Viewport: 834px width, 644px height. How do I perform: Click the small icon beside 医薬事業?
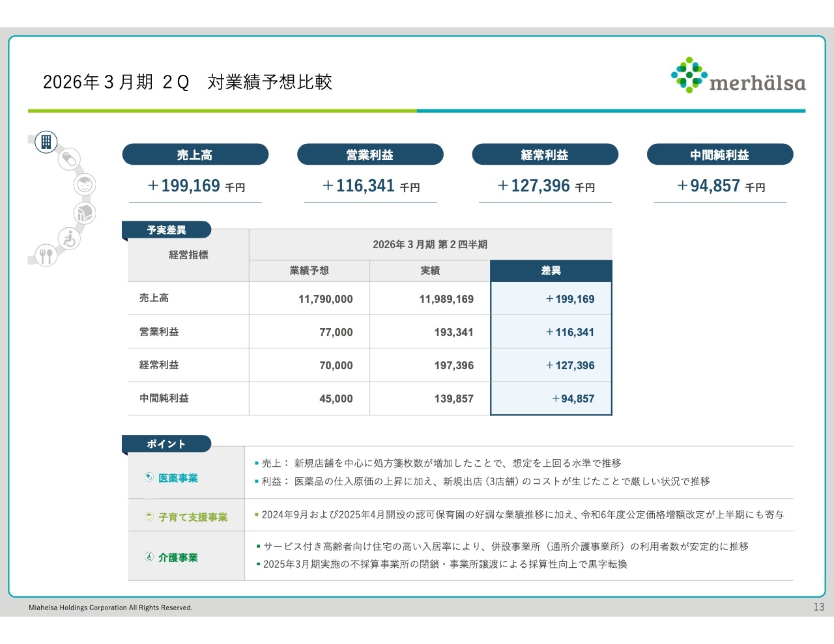click(149, 477)
